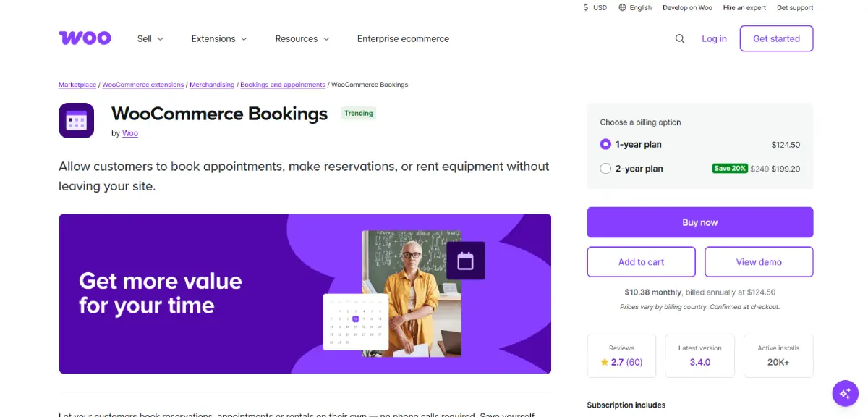This screenshot has height=417, width=868.
Task: Expand the Sell dropdown menu
Action: point(150,39)
